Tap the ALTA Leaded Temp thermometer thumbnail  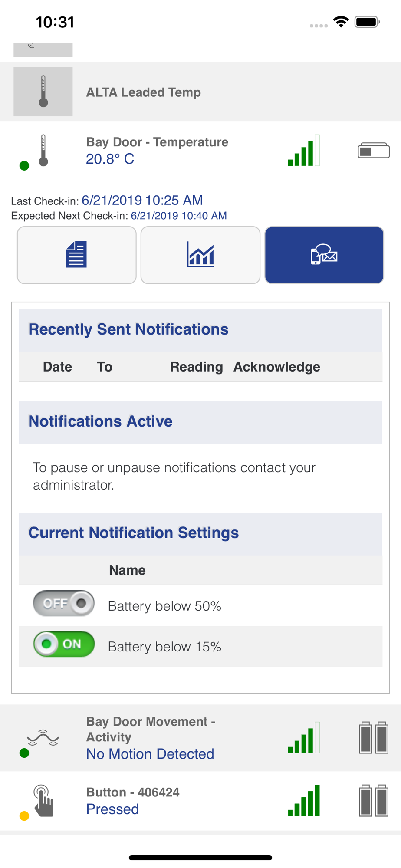[x=43, y=92]
